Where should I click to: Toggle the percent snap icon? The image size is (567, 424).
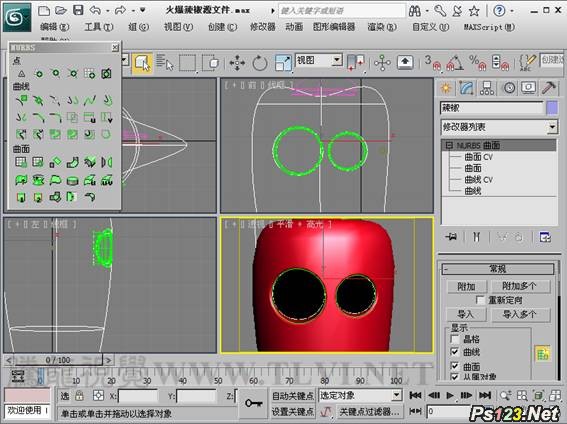(478, 63)
